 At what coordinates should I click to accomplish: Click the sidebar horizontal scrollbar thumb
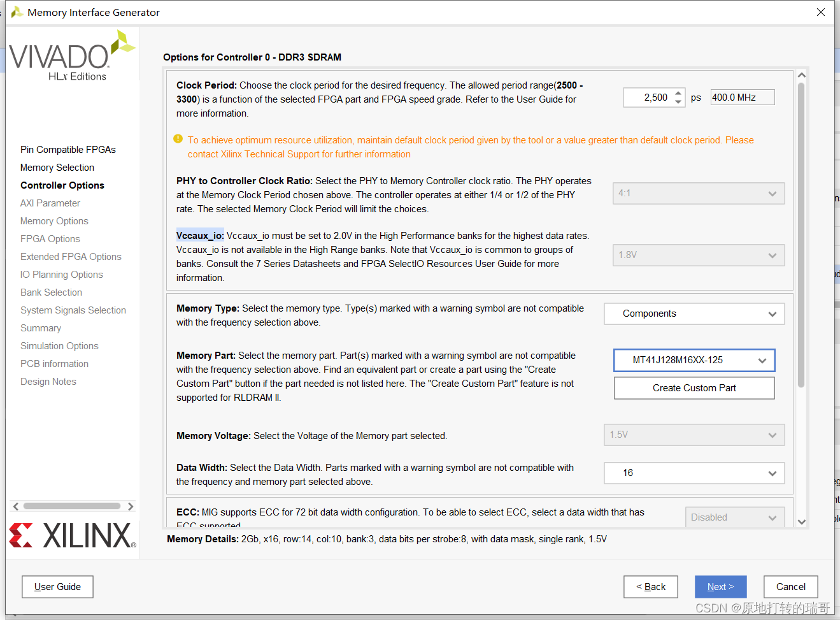[72, 507]
